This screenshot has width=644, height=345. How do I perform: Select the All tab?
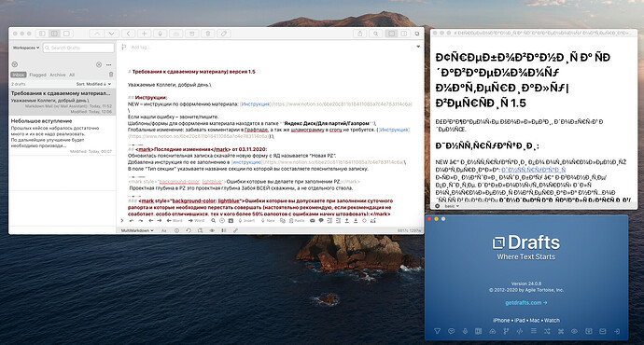click(72, 75)
